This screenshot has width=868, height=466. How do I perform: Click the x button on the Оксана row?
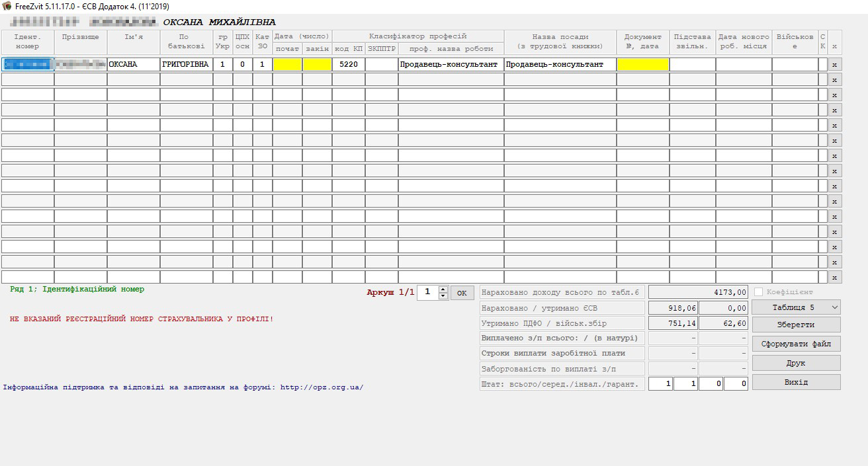(x=834, y=65)
